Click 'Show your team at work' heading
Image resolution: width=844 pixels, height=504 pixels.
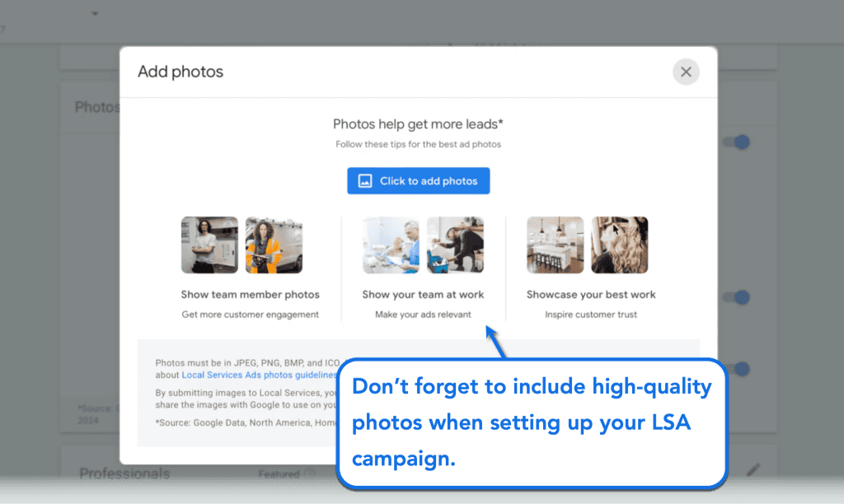click(x=423, y=294)
